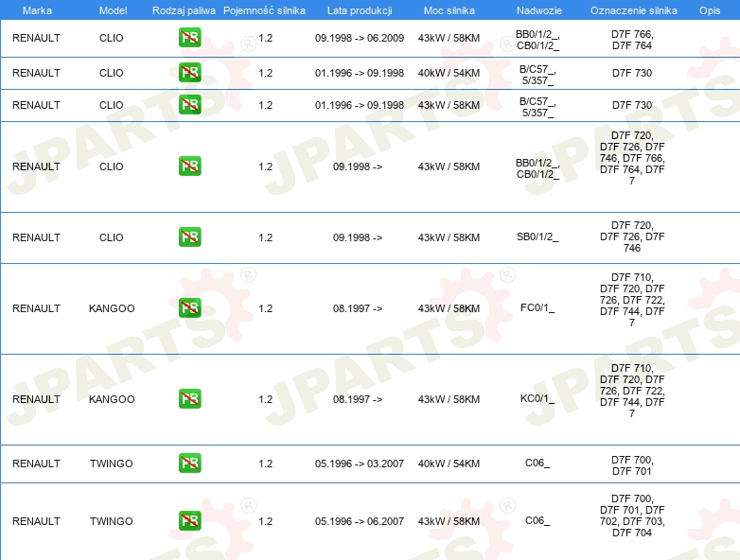
Task: Select engine codes in CLIO SB0/1/2_ row
Action: 632,236
